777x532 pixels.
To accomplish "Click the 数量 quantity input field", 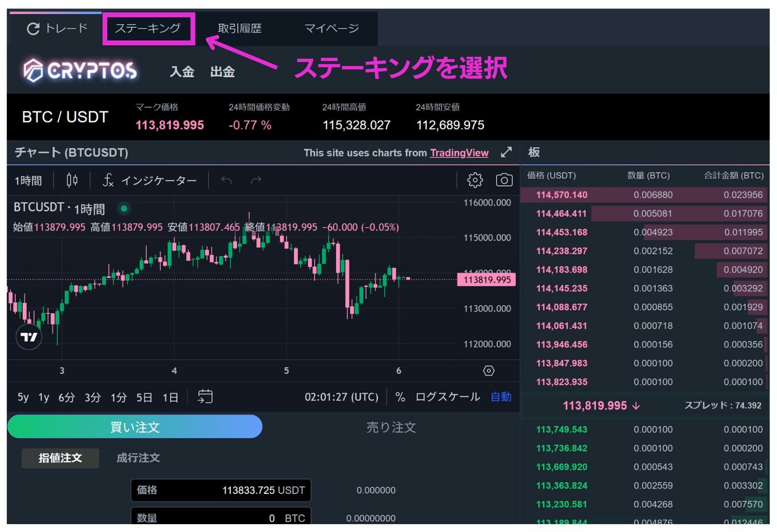I will point(221,516).
